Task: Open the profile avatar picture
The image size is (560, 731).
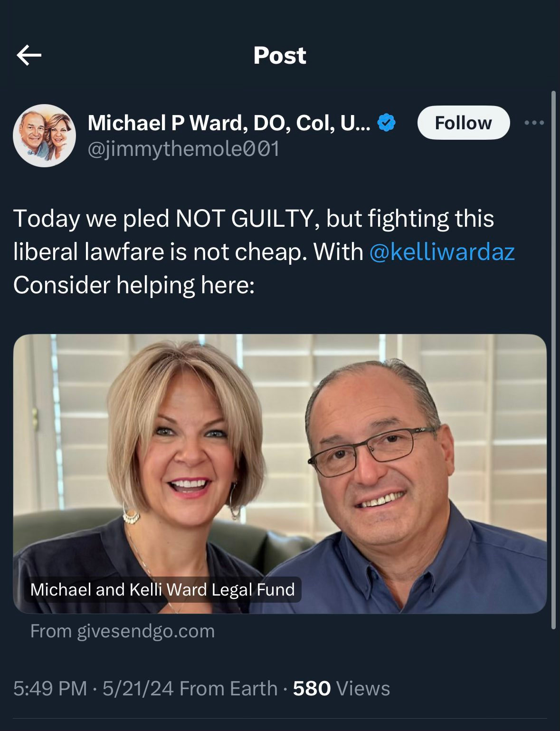Action: pos(44,135)
